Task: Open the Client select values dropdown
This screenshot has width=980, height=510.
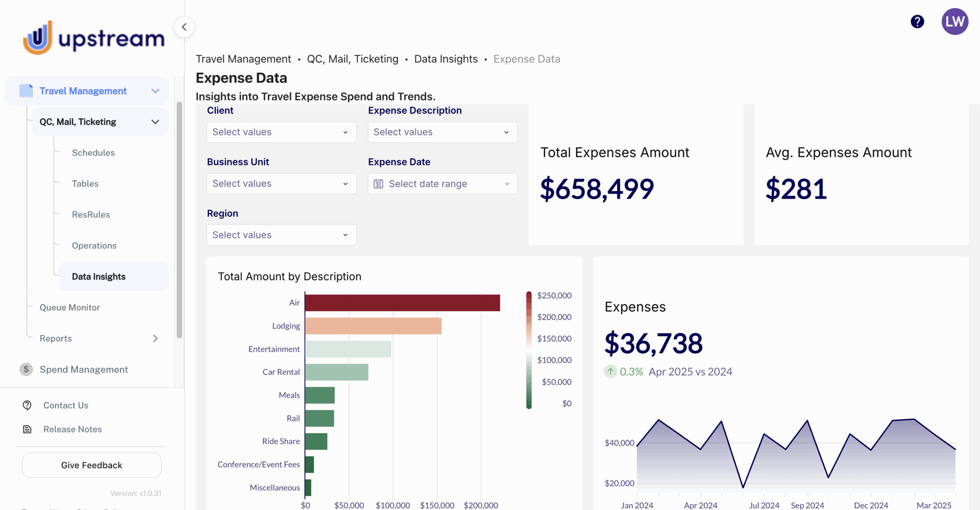Action: (x=281, y=132)
